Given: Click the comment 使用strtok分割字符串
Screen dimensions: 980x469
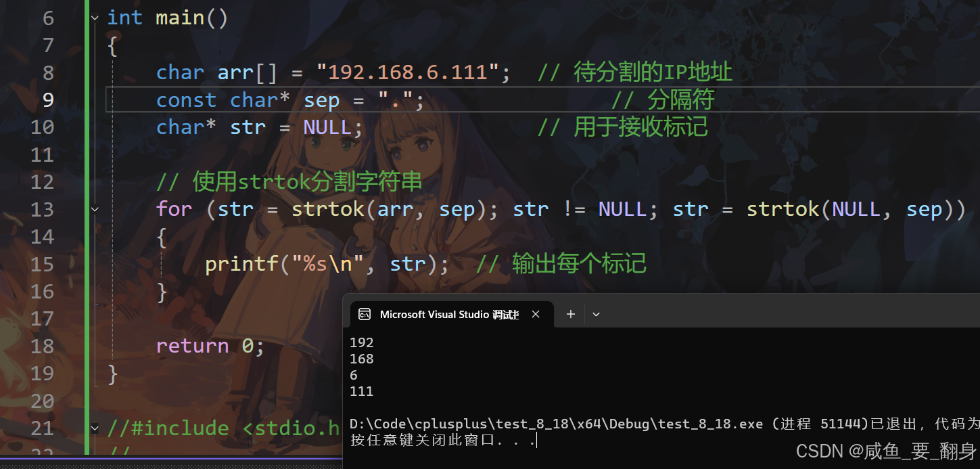Looking at the screenshot, I should click(289, 181).
